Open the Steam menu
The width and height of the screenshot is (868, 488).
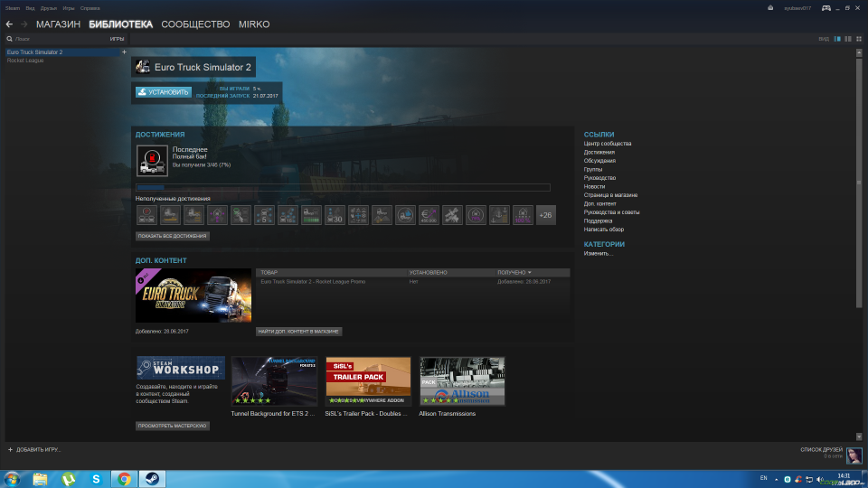pos(12,8)
